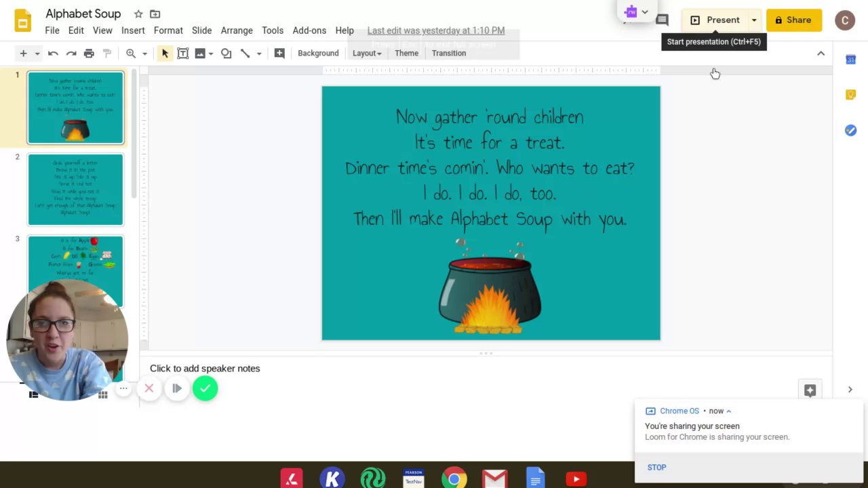Move presentation to folder icon

tap(155, 14)
